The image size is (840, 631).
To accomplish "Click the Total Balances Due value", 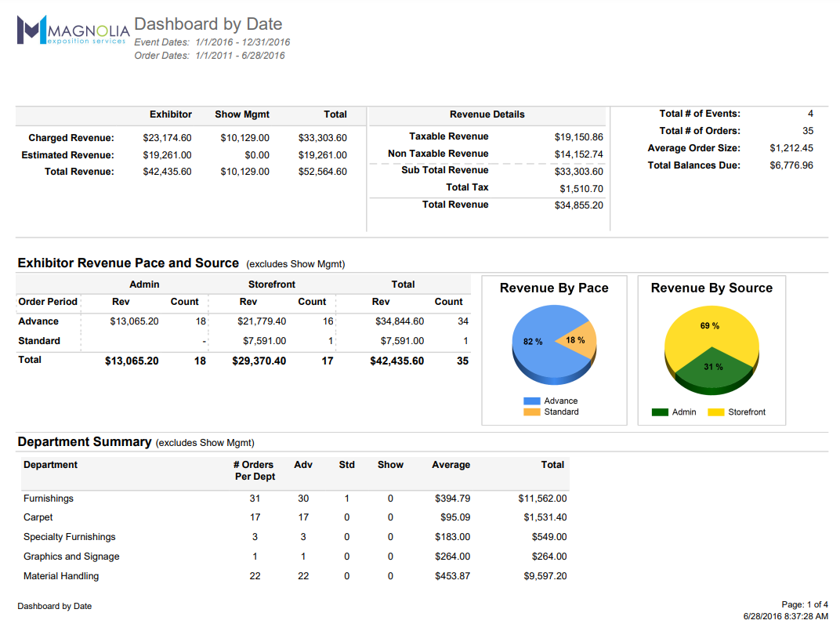I will (791, 165).
